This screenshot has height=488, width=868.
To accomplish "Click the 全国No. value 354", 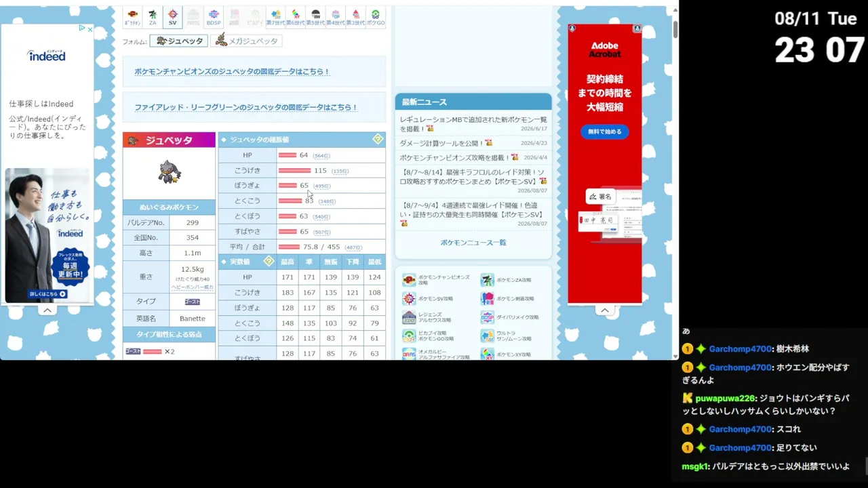I will point(193,238).
